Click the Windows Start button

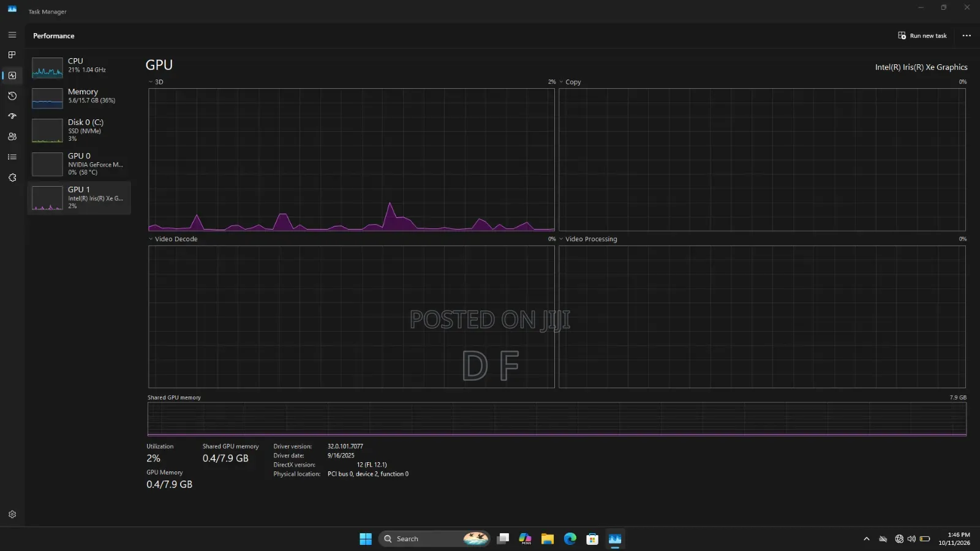(366, 539)
